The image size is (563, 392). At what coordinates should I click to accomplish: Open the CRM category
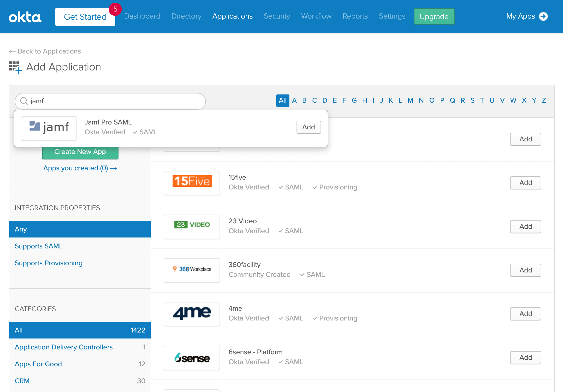coord(22,381)
